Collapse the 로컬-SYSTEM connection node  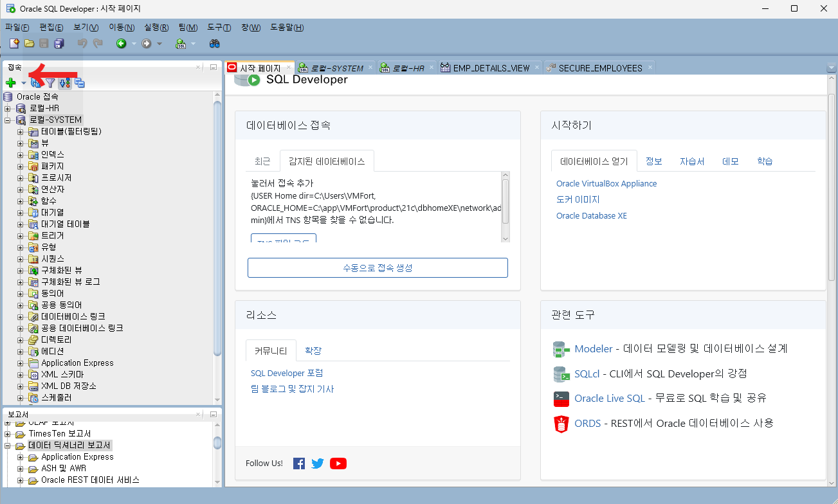click(x=8, y=120)
